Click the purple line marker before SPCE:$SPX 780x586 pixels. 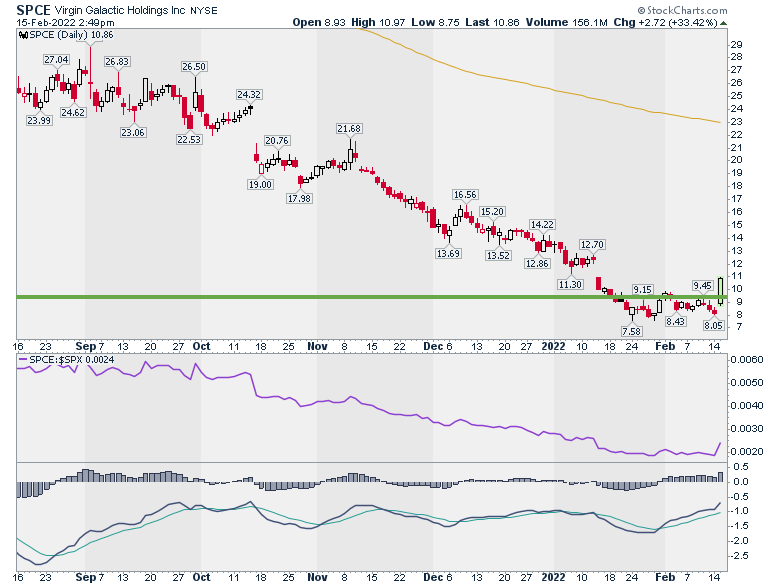coord(23,360)
